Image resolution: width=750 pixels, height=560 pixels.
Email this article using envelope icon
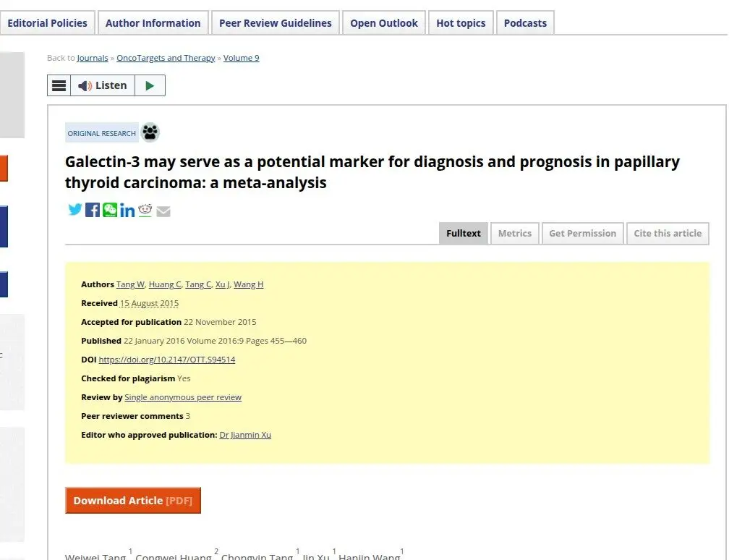click(163, 211)
